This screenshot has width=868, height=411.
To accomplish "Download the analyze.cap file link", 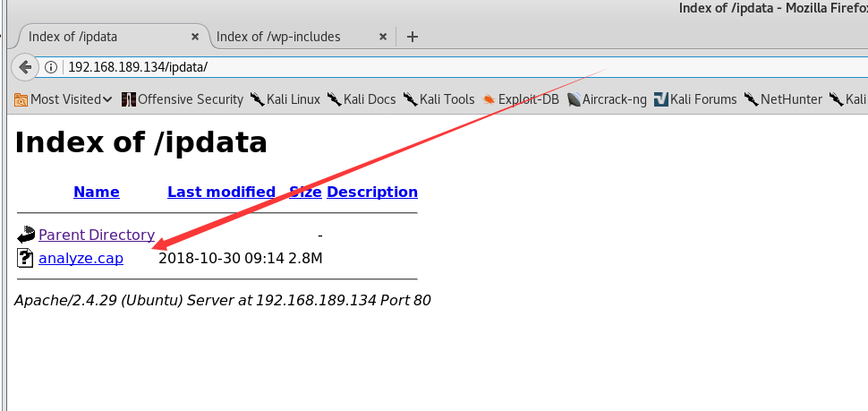I will coord(81,258).
